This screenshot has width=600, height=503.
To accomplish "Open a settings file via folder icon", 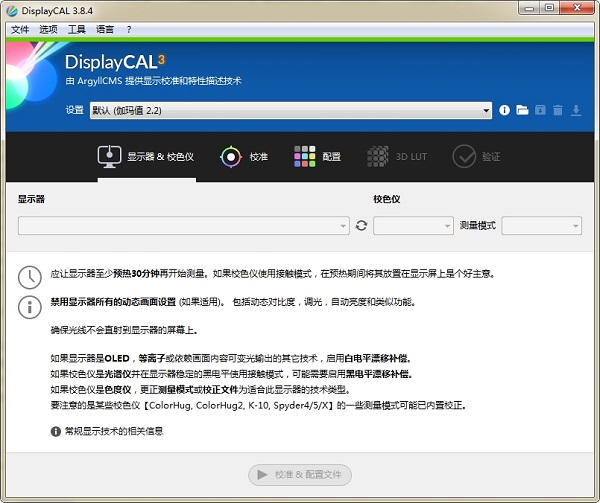I will pyautogui.click(x=521, y=110).
